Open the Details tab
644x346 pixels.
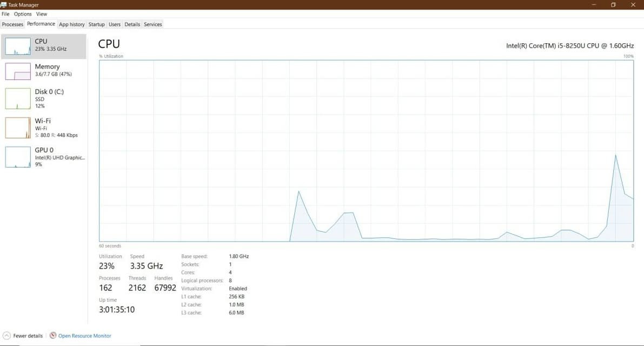tap(132, 24)
